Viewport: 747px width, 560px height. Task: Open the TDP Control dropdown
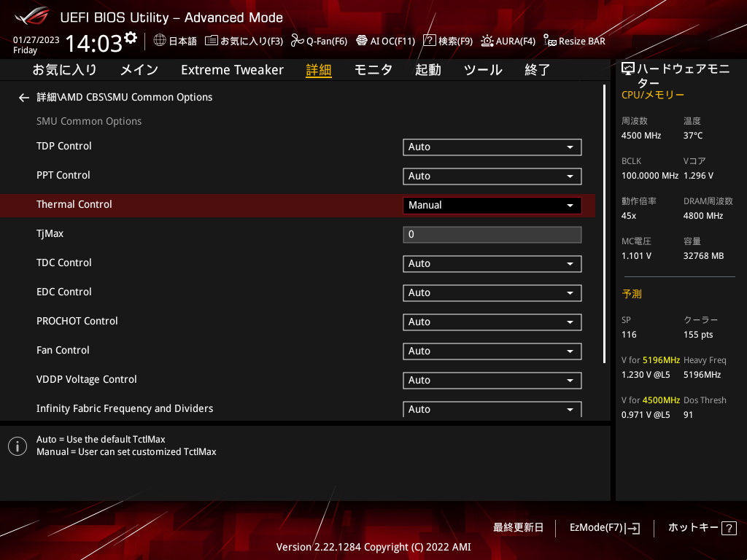492,147
